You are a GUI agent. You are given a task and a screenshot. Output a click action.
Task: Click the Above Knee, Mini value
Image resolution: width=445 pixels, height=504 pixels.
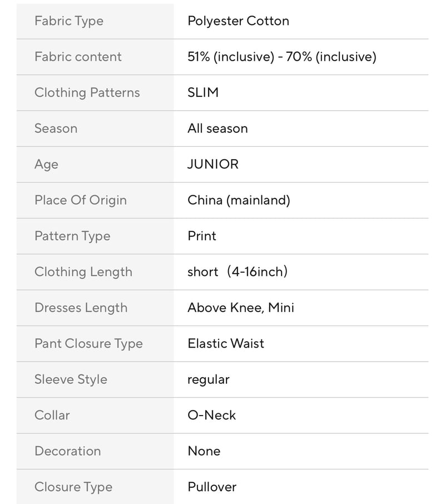tap(241, 308)
